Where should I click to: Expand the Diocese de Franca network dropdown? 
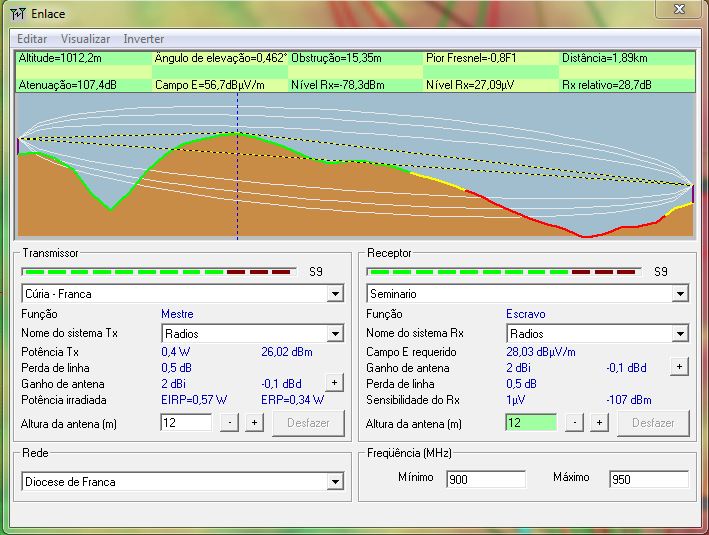pos(335,482)
